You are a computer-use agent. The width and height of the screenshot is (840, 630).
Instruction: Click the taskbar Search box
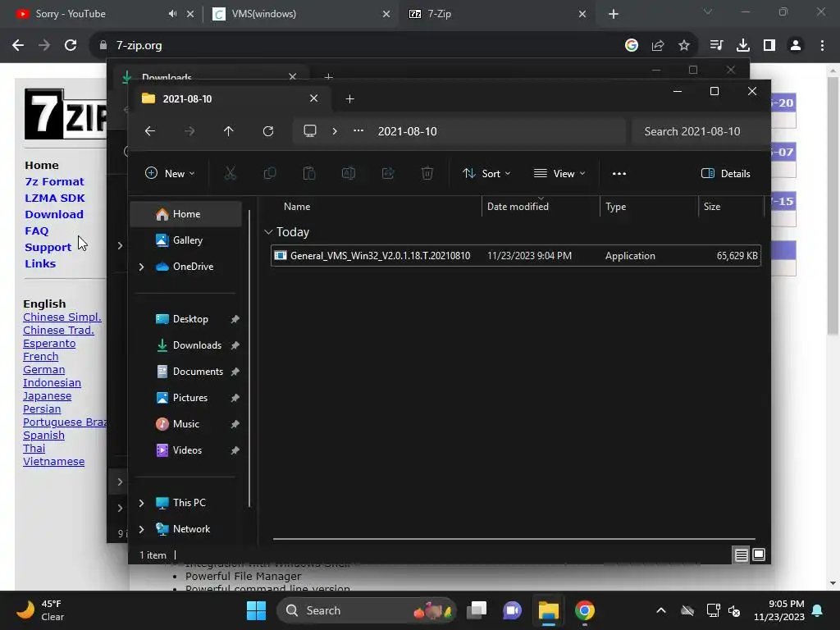367,610
